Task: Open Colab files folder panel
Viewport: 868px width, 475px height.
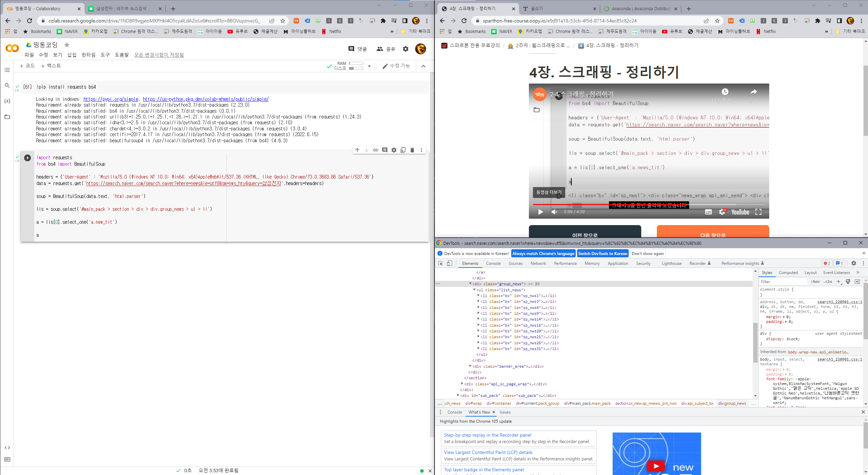Action: click(7, 117)
